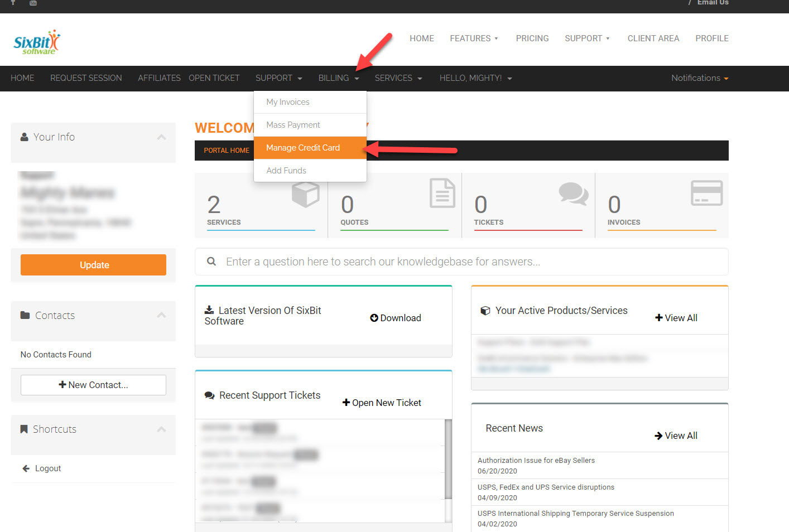Open the Billing dropdown menu
Viewport: 789px width, 532px height.
(x=339, y=78)
